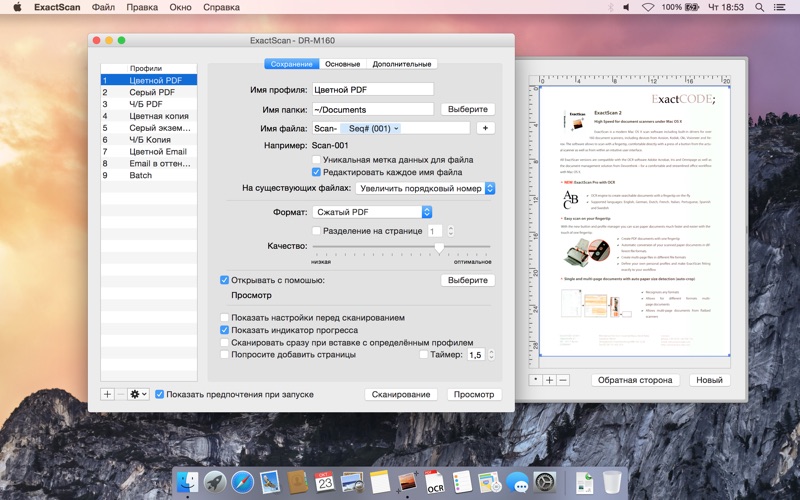Enable scan immediately on insert checkbox

pyautogui.click(x=224, y=342)
